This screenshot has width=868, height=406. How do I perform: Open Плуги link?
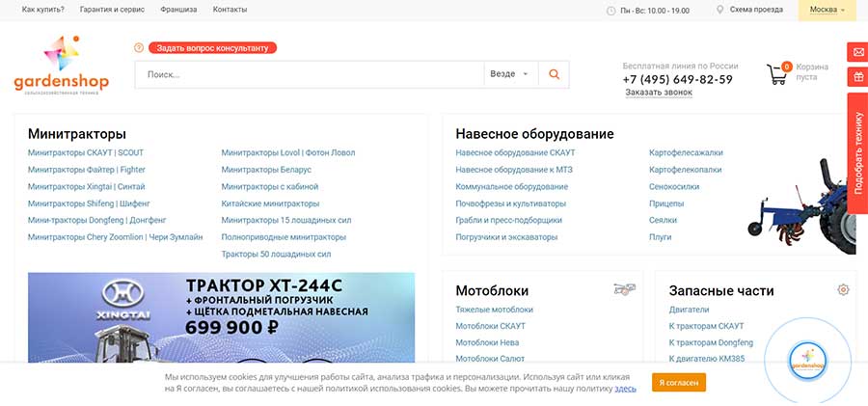661,237
